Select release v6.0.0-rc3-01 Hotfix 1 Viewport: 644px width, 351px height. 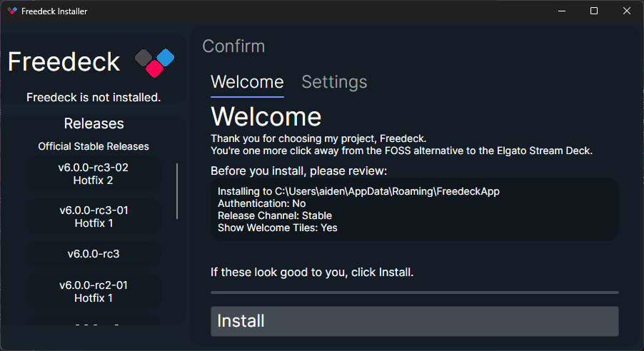(x=94, y=216)
